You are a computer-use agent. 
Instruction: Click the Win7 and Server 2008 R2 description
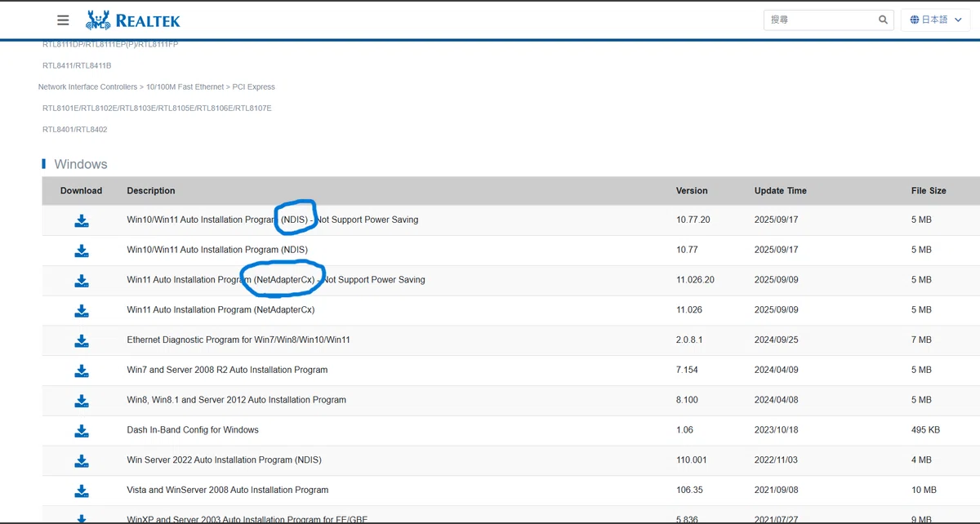point(227,370)
